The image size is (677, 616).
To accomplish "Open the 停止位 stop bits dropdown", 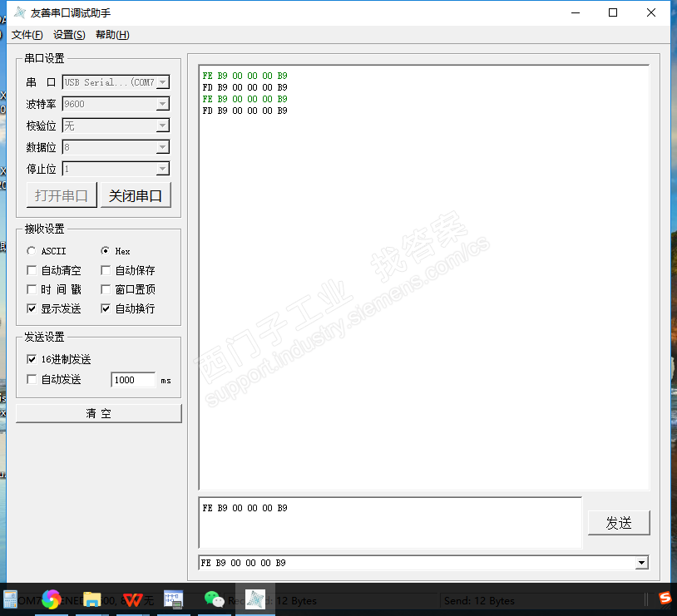I will (163, 169).
